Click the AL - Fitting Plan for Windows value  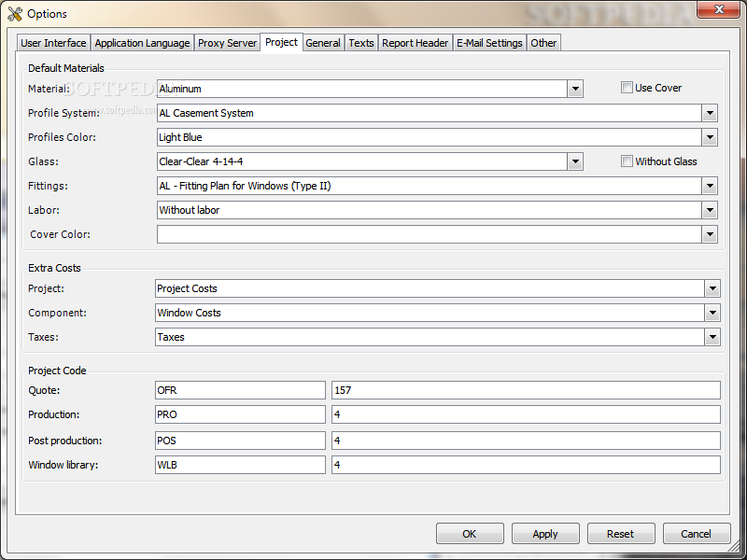(245, 186)
